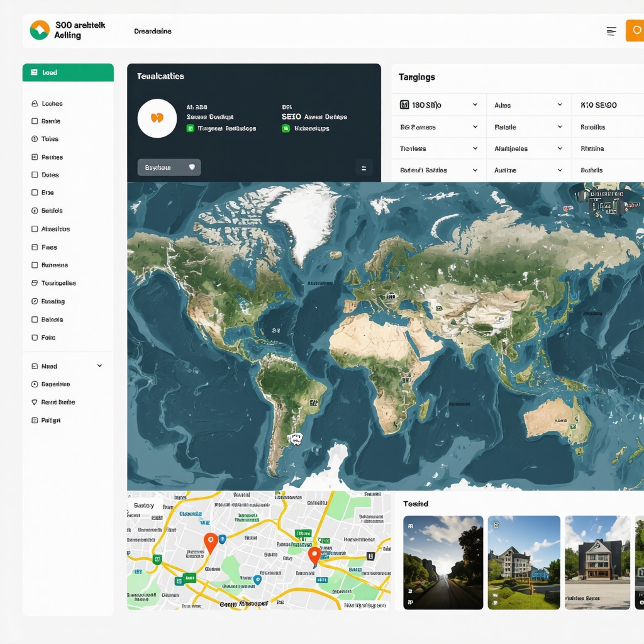
Task: Click the left orange pin on street map
Action: point(211,543)
